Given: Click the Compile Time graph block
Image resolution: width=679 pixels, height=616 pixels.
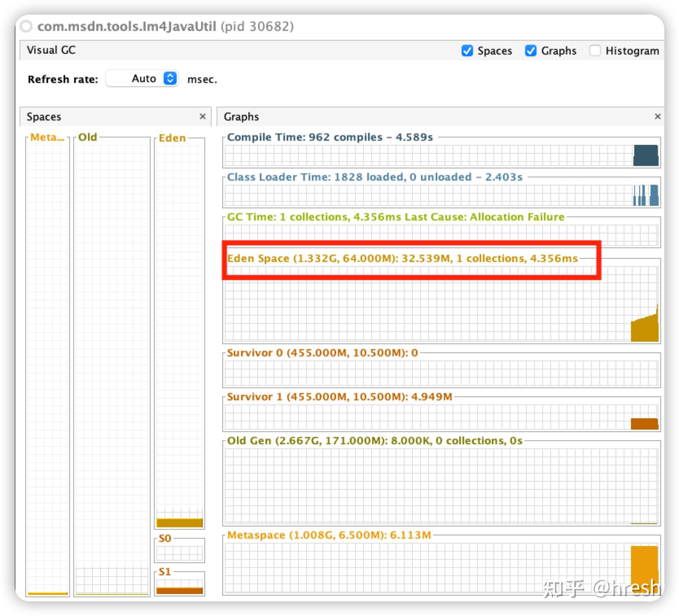Looking at the screenshot, I should point(646,155).
